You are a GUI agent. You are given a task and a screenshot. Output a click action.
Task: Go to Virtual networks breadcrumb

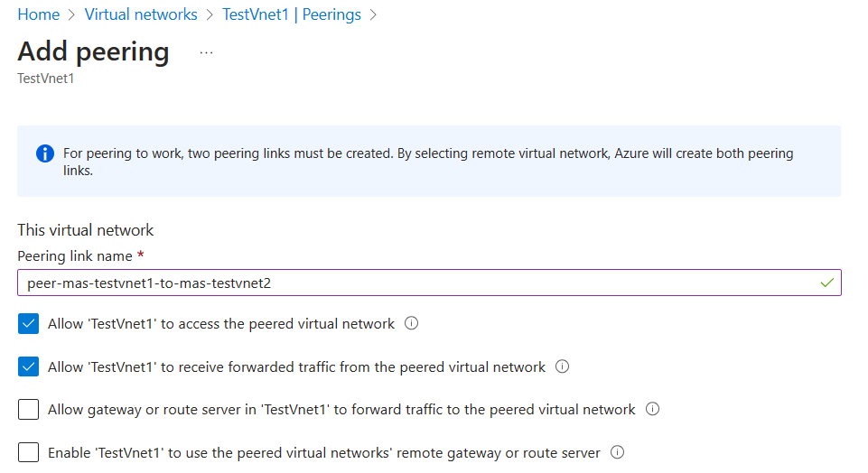pyautogui.click(x=141, y=14)
